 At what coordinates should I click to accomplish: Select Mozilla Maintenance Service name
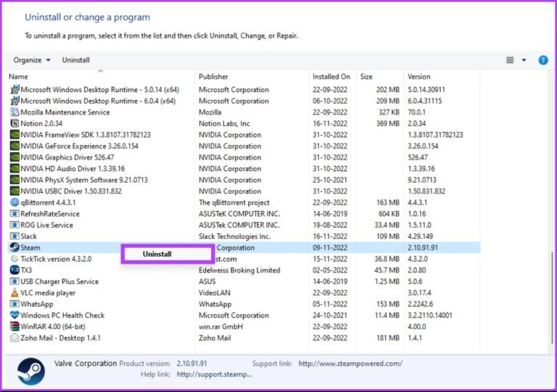[x=65, y=112]
